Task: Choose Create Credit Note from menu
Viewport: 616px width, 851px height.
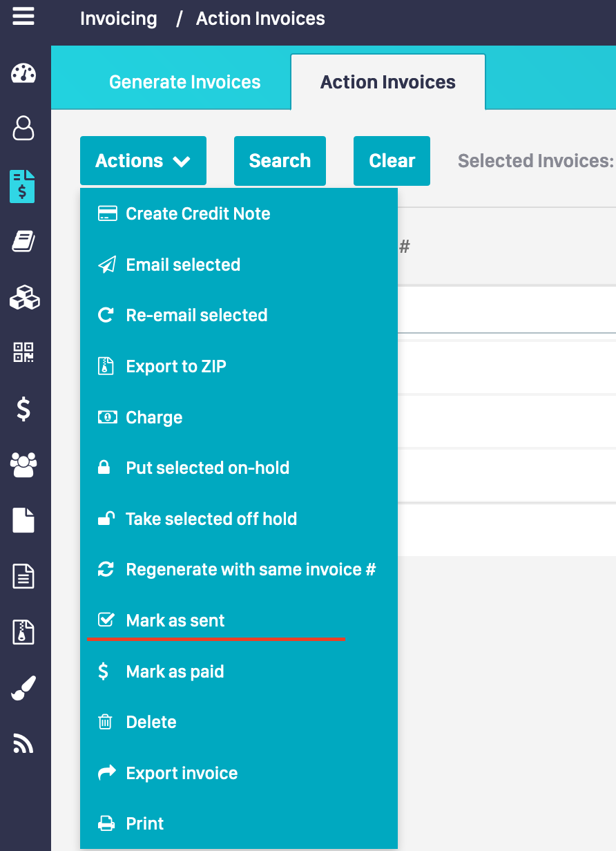Action: click(x=198, y=214)
